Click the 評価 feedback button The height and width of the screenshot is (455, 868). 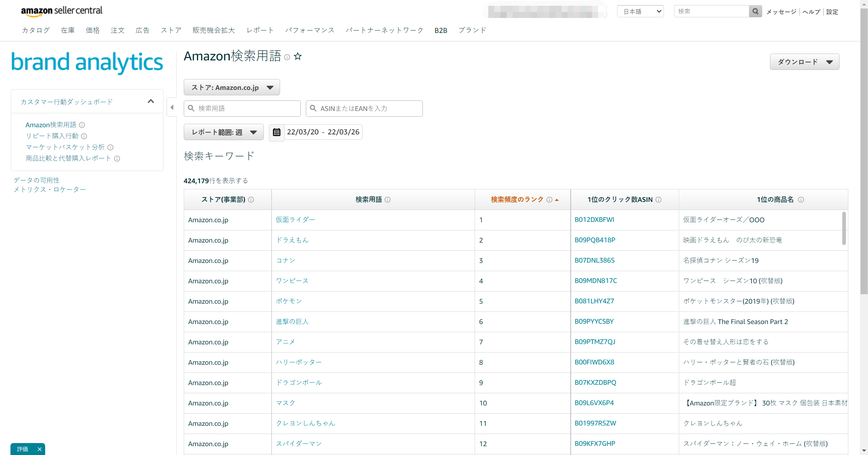(23, 449)
